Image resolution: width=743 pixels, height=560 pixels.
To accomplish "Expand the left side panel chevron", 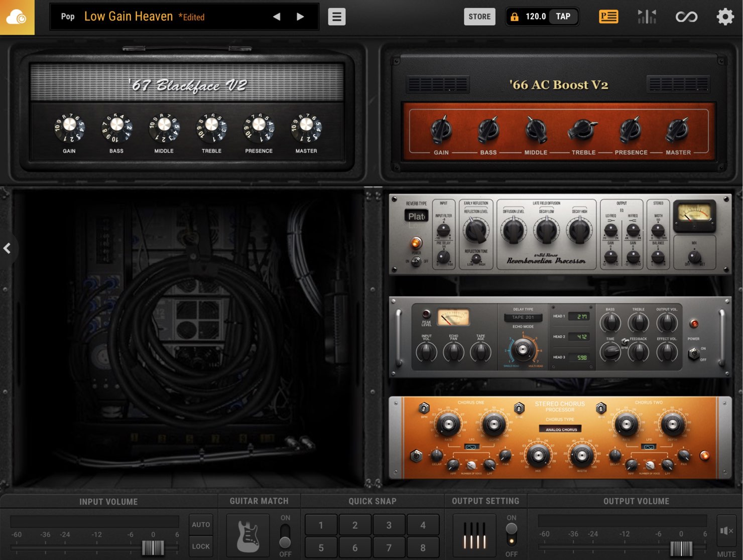I will tap(7, 248).
